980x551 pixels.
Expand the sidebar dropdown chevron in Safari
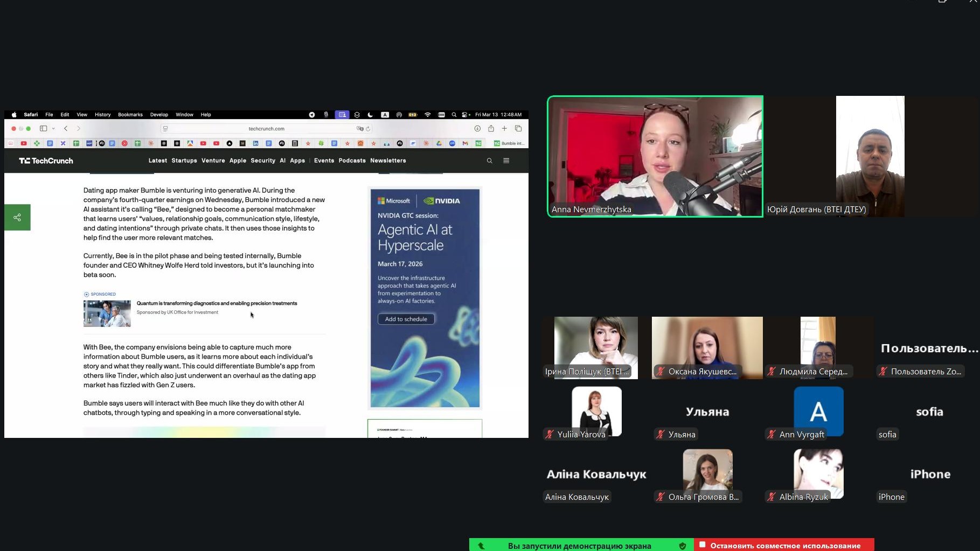(x=53, y=129)
